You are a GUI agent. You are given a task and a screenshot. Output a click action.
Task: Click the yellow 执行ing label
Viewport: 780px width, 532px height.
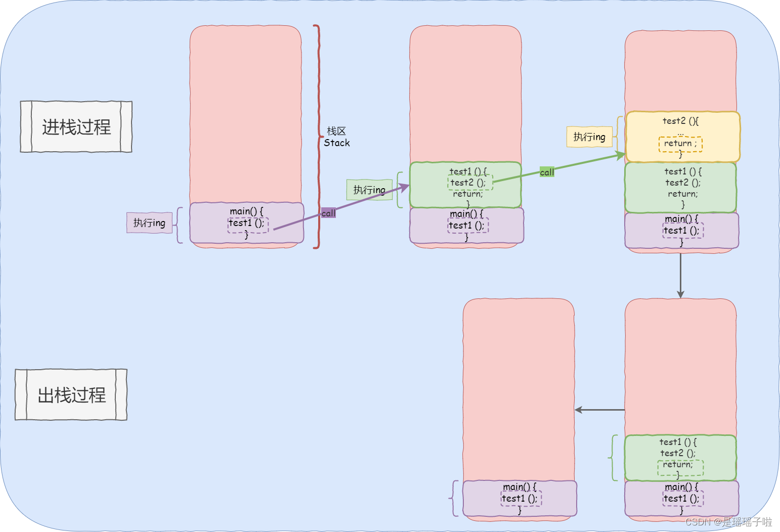tap(589, 137)
